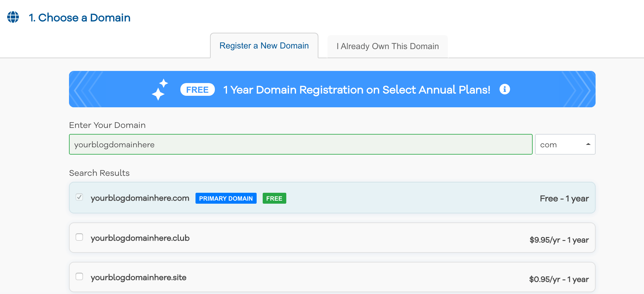644x294 pixels.
Task: Open the info tooltip in the promo banner
Action: tap(504, 89)
